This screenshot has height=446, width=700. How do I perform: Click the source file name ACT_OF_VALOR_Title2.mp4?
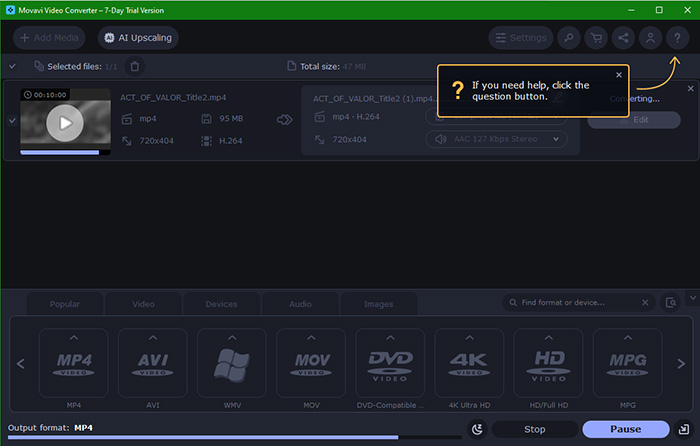(173, 97)
